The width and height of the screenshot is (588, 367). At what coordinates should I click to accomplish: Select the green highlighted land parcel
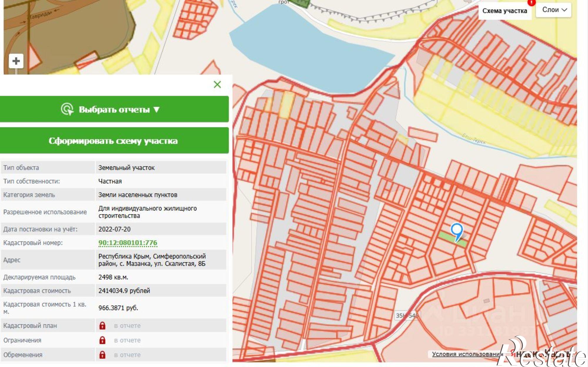tap(447, 237)
